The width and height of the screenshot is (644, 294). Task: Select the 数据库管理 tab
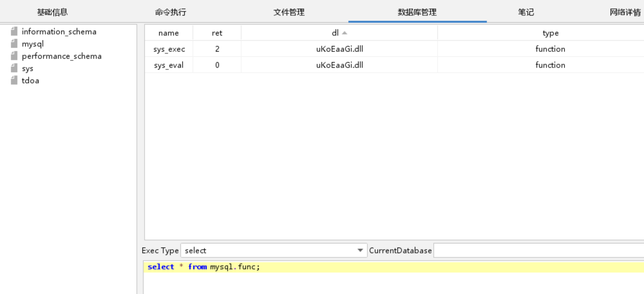(x=417, y=12)
